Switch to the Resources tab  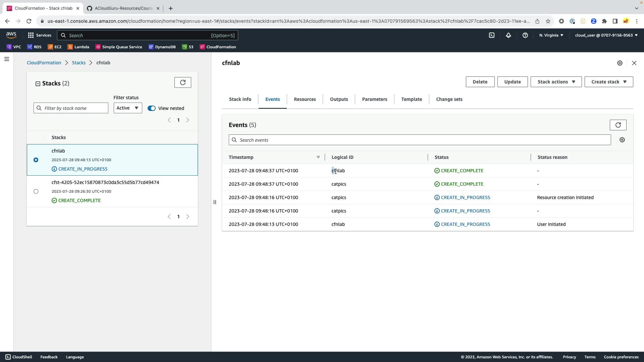click(305, 99)
